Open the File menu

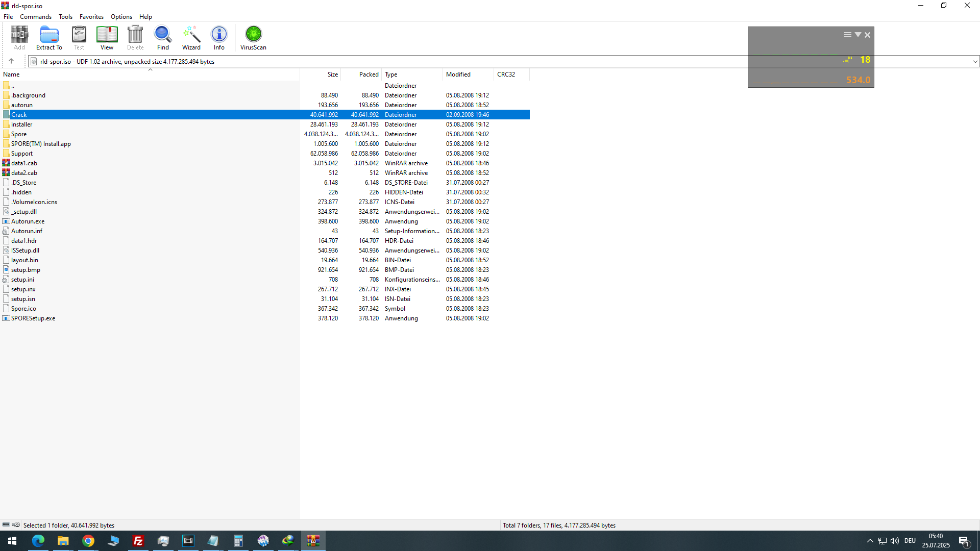(8, 17)
